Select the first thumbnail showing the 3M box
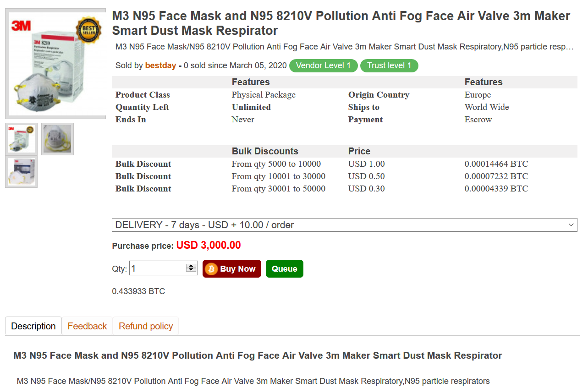This screenshot has height=388, width=588. pyautogui.click(x=21, y=139)
